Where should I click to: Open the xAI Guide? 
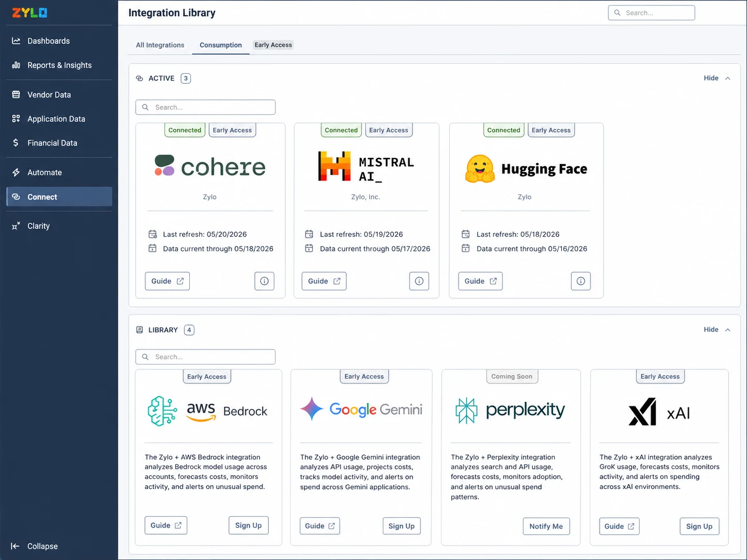coord(619,526)
